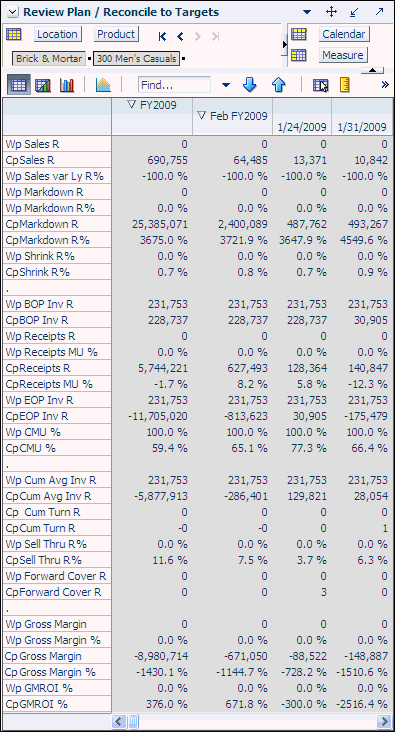
Task: Switch to grid table view icon
Action: coord(18,85)
